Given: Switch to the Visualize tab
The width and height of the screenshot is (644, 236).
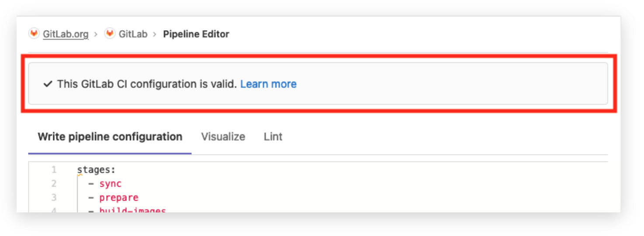Looking at the screenshot, I should 223,137.
